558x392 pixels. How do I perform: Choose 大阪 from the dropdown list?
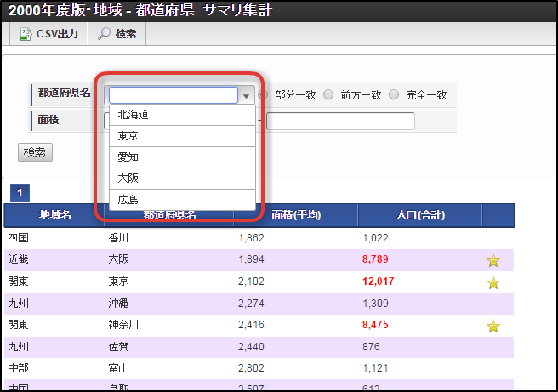(x=182, y=179)
